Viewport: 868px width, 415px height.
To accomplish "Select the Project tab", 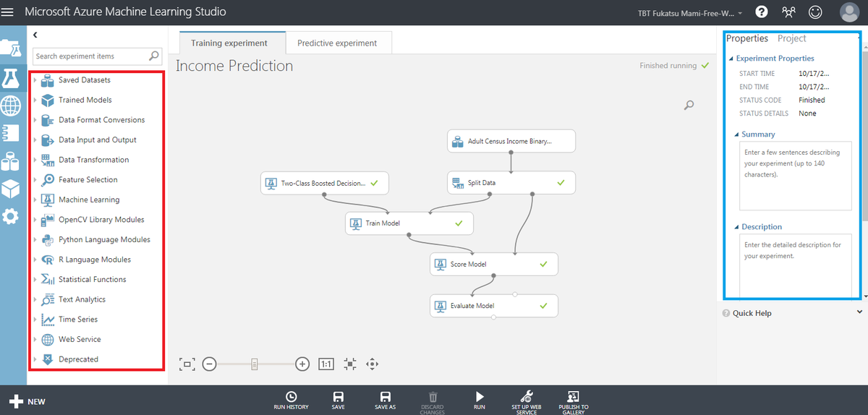I will pos(792,38).
